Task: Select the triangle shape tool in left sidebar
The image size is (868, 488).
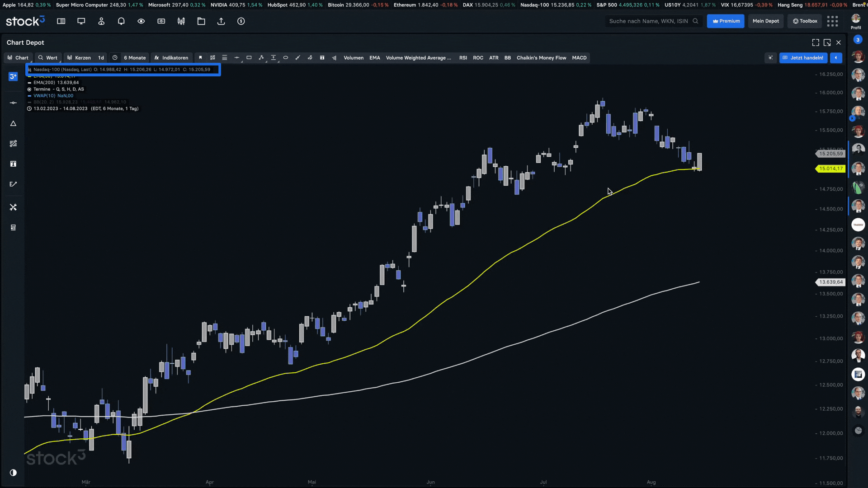Action: [13, 123]
